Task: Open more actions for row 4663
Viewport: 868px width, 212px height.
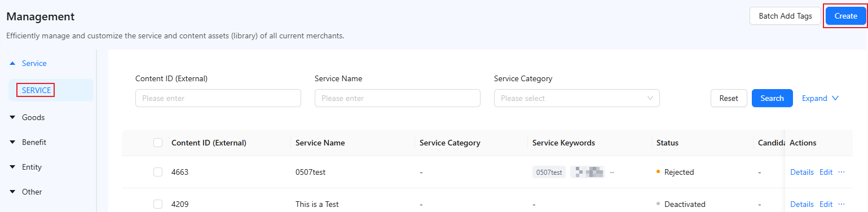Action: [842, 172]
